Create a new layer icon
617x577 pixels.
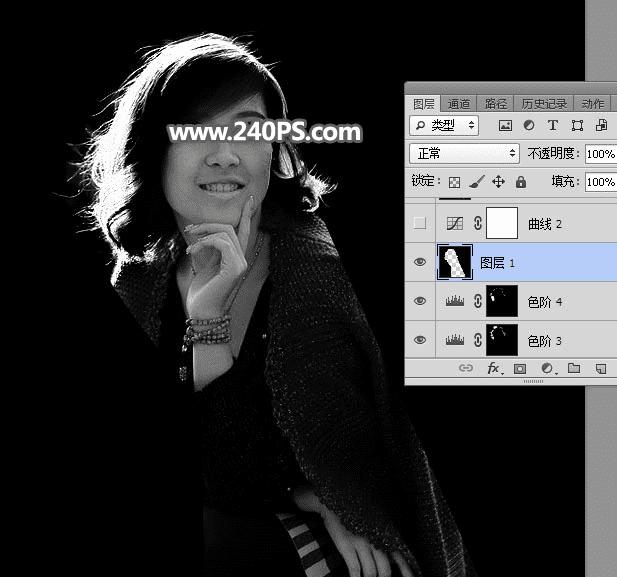[x=601, y=368]
